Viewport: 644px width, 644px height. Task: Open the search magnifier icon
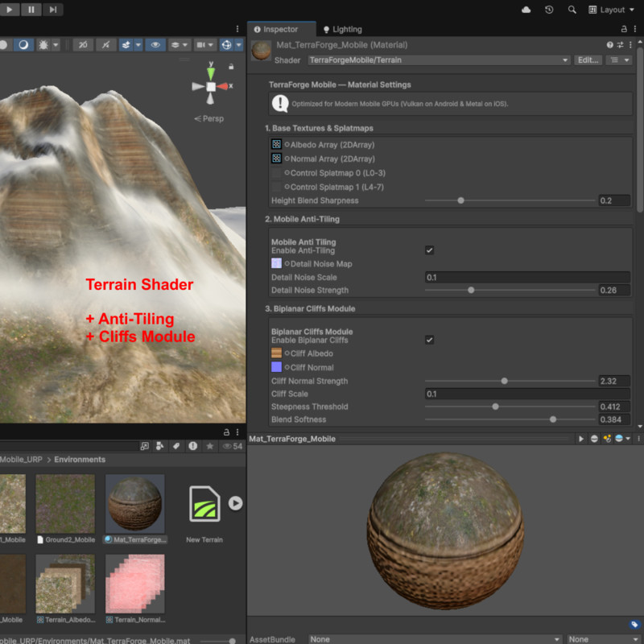click(572, 10)
